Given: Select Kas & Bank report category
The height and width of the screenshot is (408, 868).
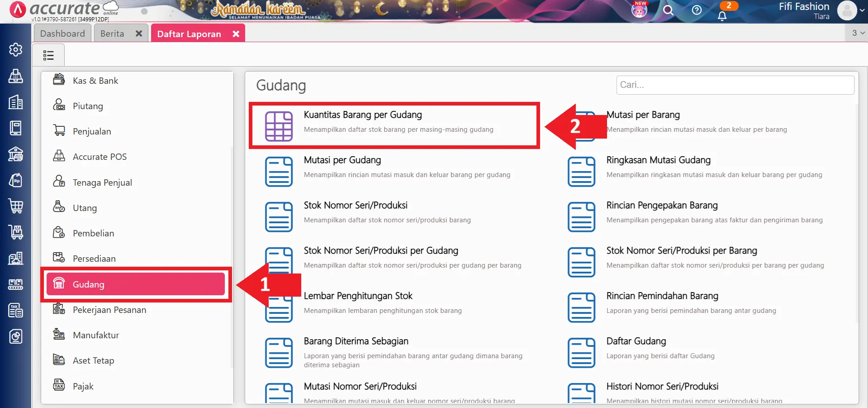Looking at the screenshot, I should point(95,81).
